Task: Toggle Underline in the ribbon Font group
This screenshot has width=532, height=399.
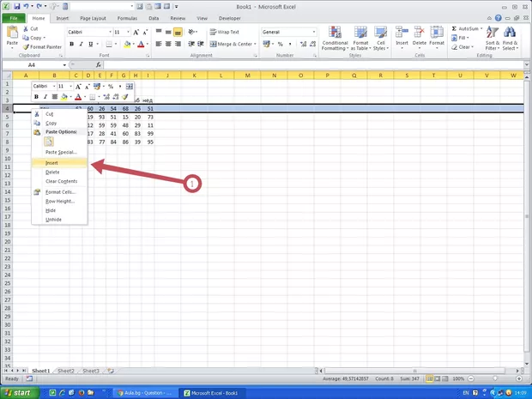Action: click(x=91, y=44)
